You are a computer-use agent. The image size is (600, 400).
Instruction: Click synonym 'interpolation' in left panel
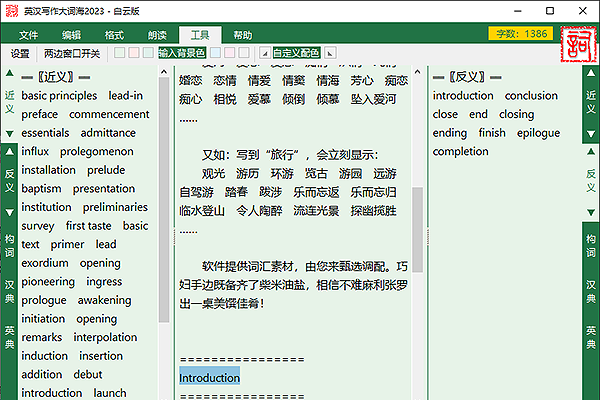click(105, 337)
